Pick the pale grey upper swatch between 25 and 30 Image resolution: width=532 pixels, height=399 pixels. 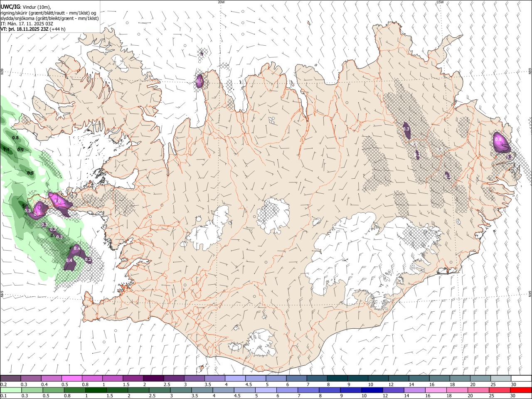pyautogui.click(x=501, y=378)
